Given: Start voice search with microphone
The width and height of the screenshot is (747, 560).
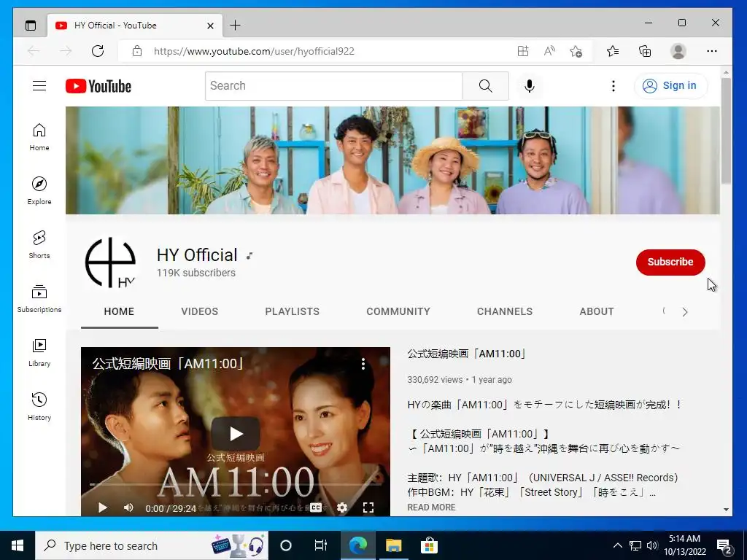Looking at the screenshot, I should point(530,86).
